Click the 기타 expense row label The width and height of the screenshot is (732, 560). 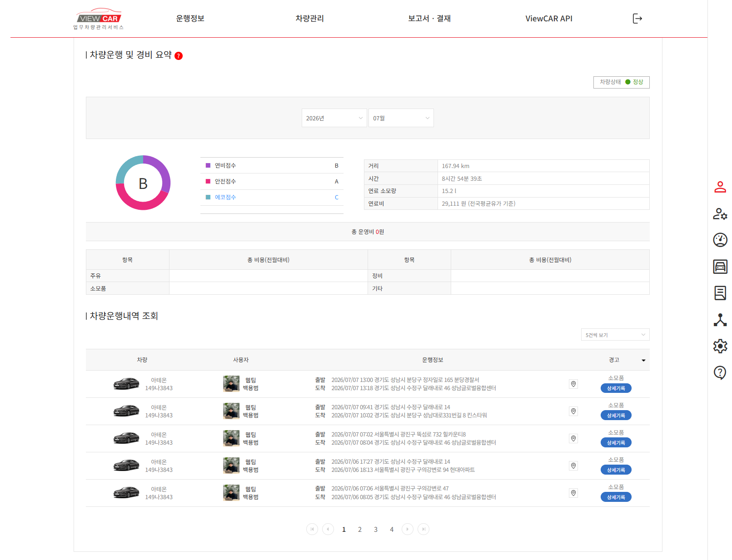(378, 289)
